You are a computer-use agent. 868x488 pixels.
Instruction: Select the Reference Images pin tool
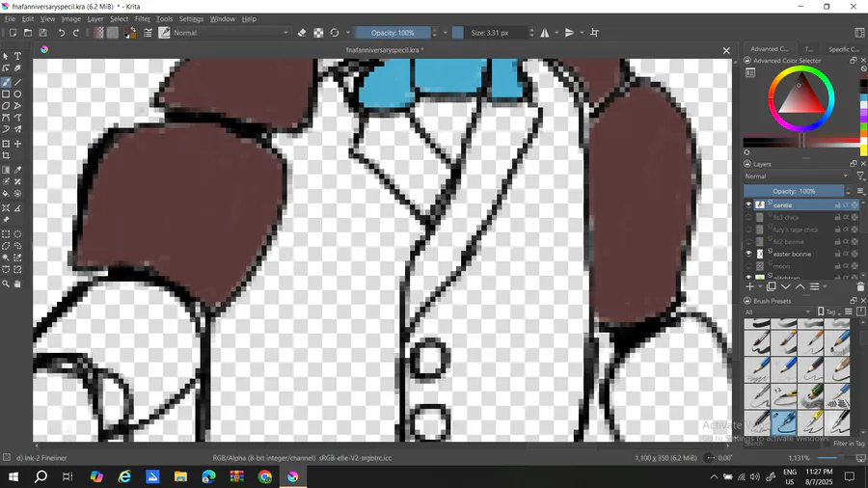click(x=6, y=220)
